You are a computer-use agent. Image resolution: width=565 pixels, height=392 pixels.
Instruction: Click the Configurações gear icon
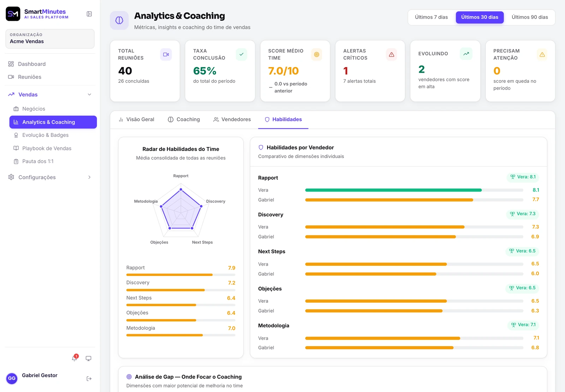(11, 177)
